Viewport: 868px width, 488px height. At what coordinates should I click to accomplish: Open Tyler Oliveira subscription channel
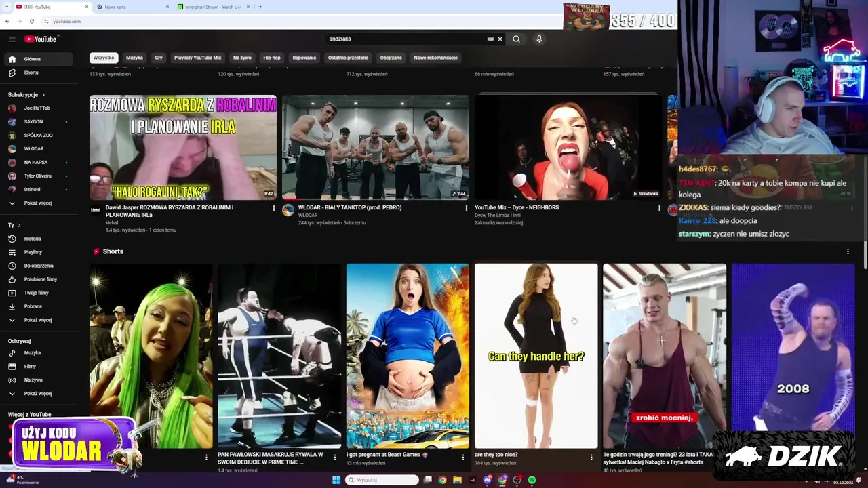[37, 176]
